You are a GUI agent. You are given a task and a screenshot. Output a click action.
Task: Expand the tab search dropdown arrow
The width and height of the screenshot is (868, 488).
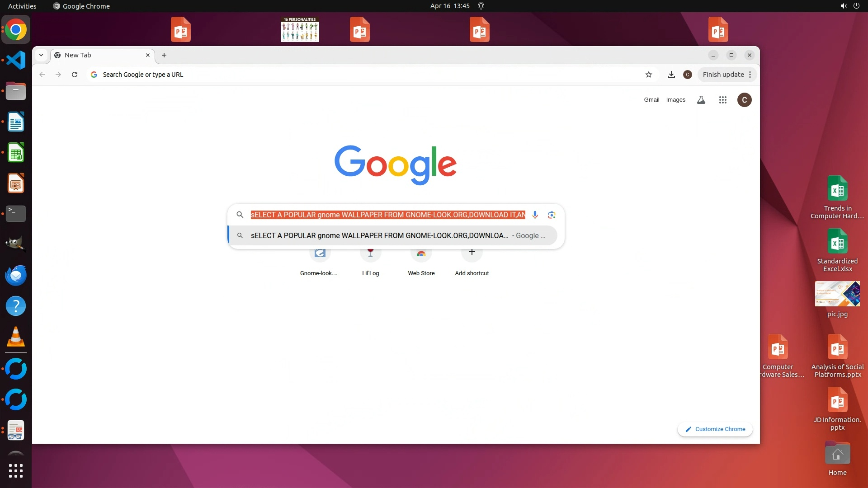point(41,55)
